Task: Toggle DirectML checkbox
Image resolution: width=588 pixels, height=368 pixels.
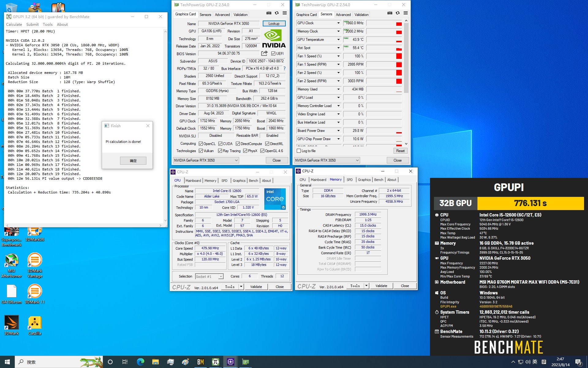Action: coord(267,144)
